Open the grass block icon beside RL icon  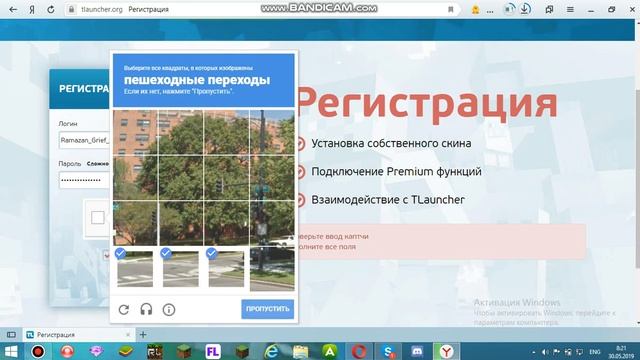184,351
